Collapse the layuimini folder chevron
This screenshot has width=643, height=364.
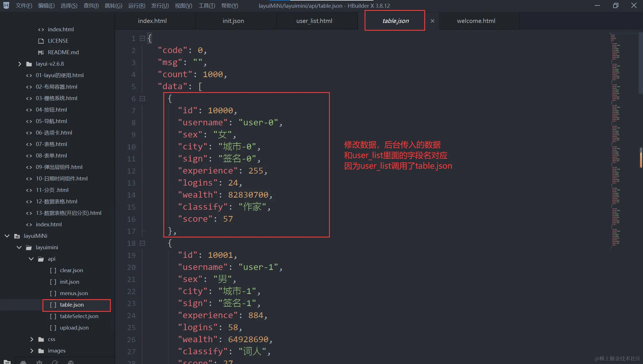[x=19, y=248]
